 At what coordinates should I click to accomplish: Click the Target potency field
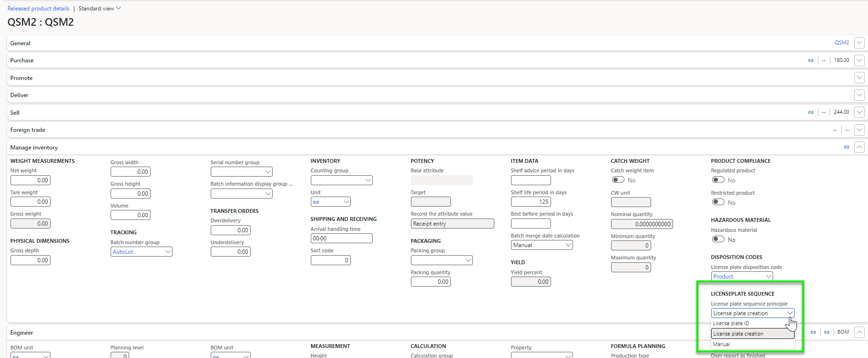pos(431,202)
